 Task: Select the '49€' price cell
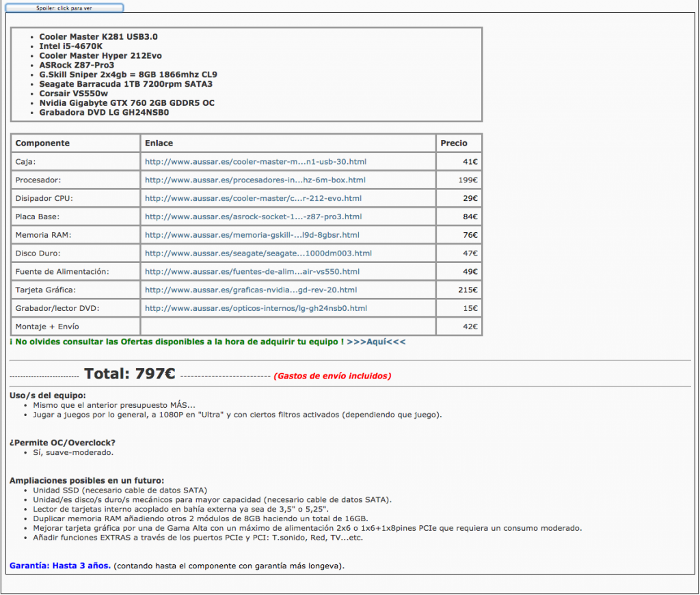459,271
